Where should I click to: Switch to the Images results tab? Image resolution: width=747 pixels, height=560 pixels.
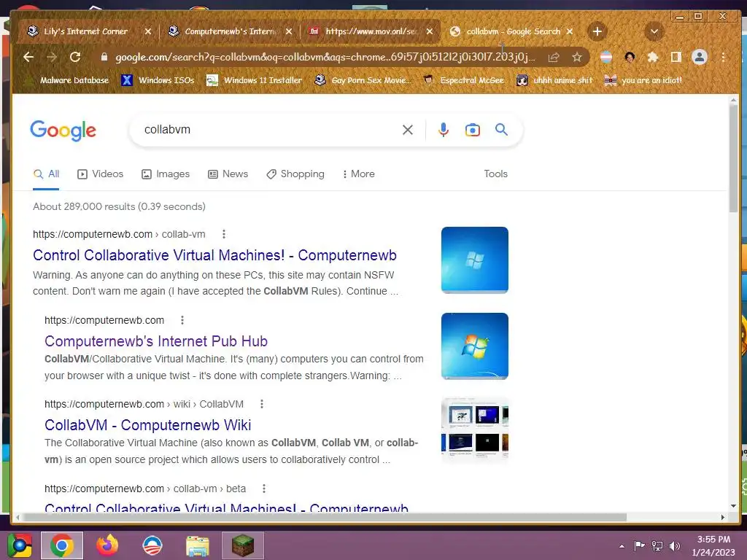pyautogui.click(x=166, y=174)
